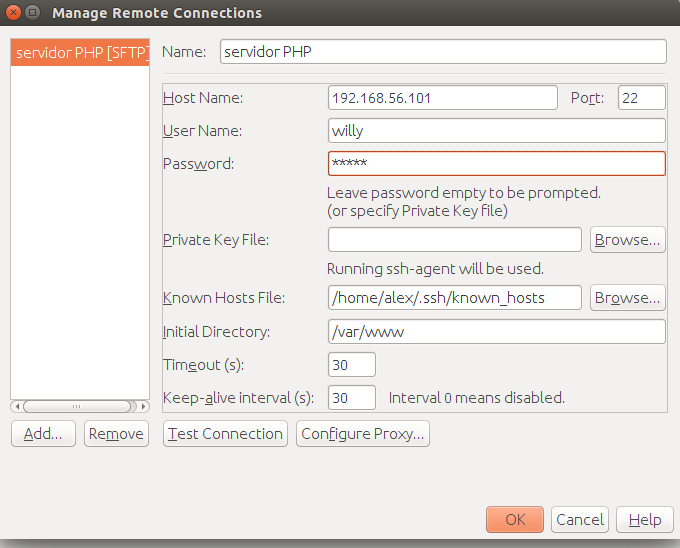680x548 pixels.
Task: Browse for the Known Hosts File
Action: point(628,297)
